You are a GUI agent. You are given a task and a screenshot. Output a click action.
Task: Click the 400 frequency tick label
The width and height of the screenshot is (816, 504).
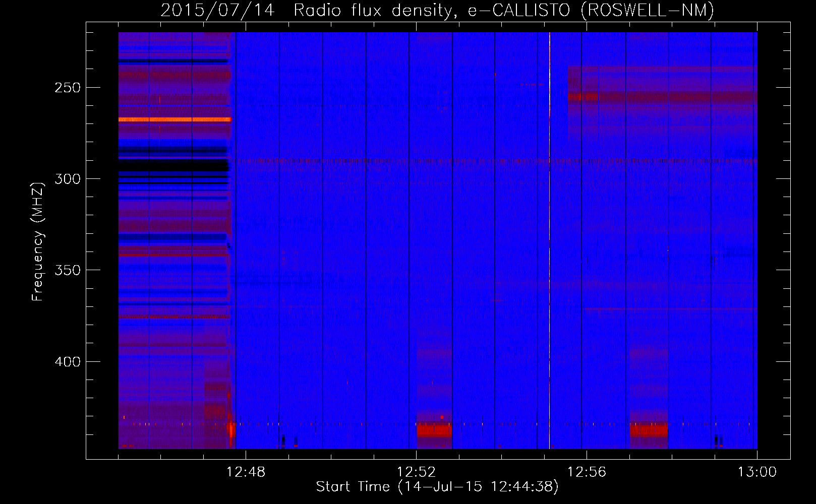[x=68, y=362]
